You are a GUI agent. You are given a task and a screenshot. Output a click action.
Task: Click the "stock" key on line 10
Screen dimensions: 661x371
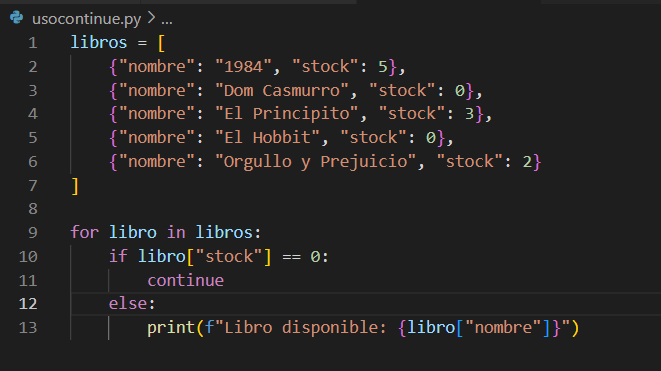(229, 256)
